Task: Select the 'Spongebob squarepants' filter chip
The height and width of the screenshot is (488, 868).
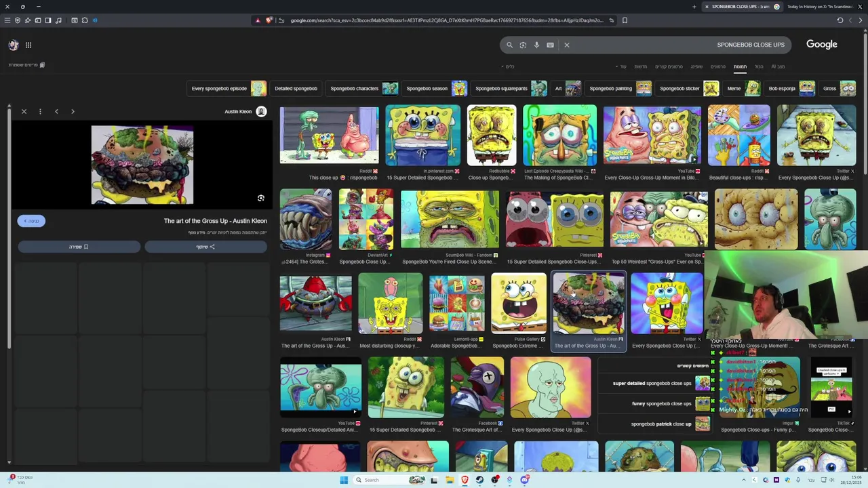Action: point(510,88)
